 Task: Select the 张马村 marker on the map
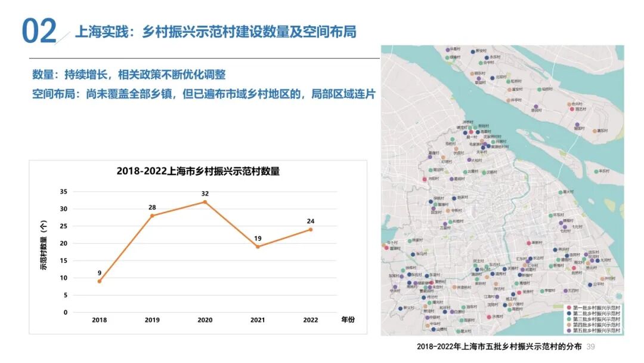click(413, 254)
